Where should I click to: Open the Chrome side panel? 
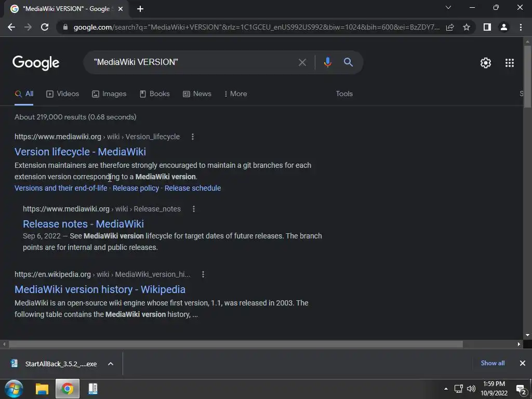click(x=487, y=27)
